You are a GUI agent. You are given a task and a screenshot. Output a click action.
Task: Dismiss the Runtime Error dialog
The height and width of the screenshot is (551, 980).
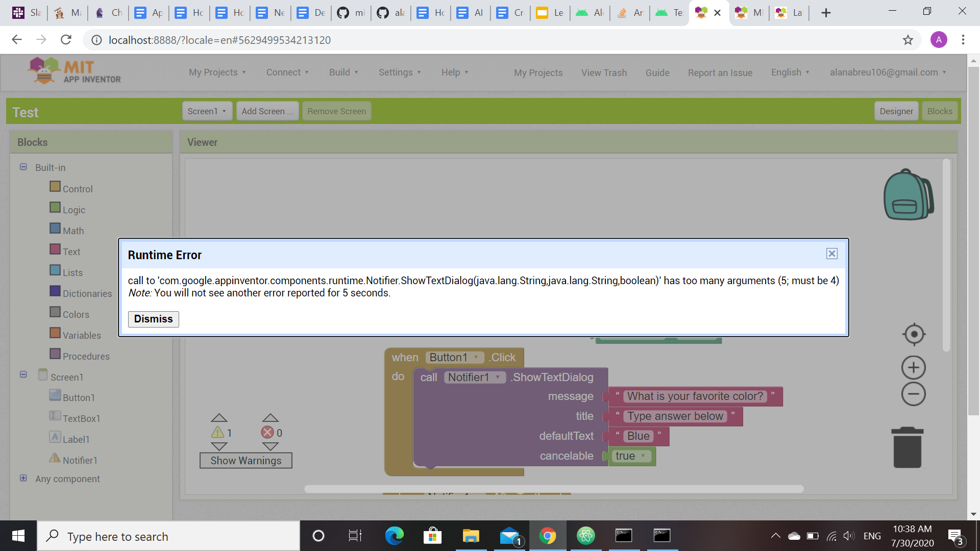[x=153, y=319]
